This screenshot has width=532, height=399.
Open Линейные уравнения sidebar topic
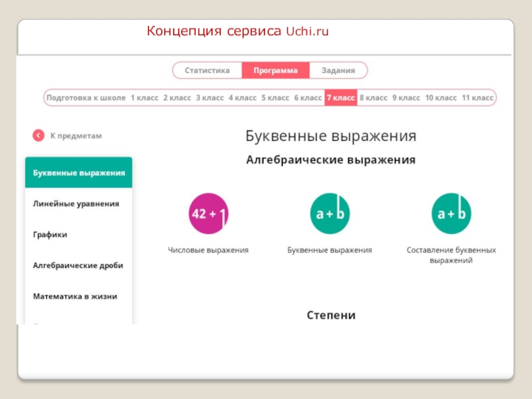tap(76, 203)
